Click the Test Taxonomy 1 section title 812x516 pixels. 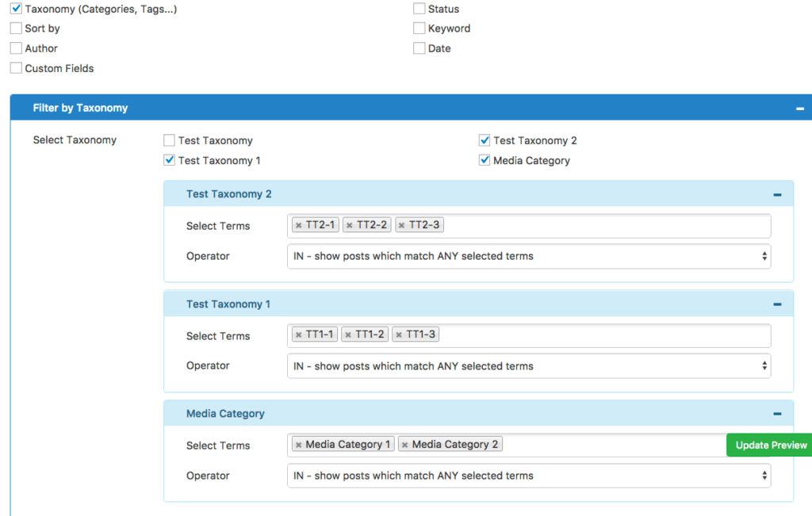pos(228,304)
